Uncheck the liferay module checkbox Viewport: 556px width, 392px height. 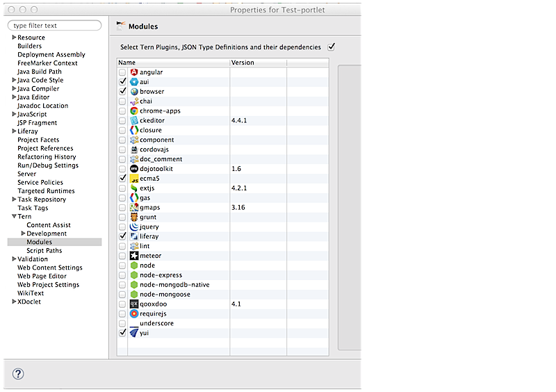(122, 236)
